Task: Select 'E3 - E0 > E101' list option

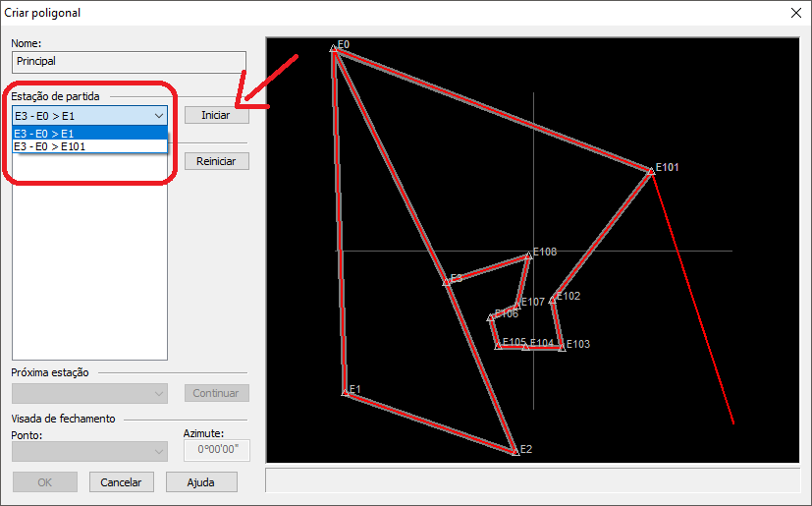Action: tap(89, 146)
